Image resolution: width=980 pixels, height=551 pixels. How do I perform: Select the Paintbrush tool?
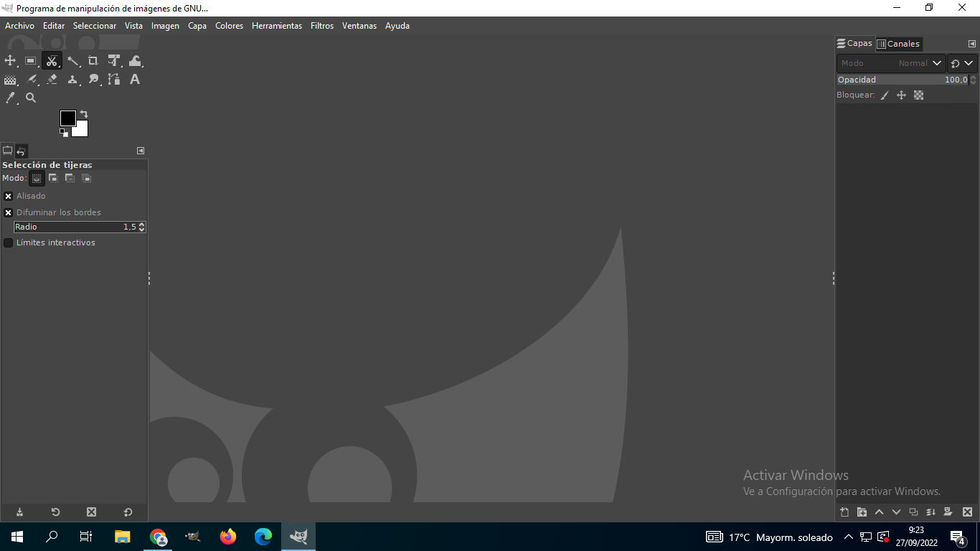click(31, 80)
